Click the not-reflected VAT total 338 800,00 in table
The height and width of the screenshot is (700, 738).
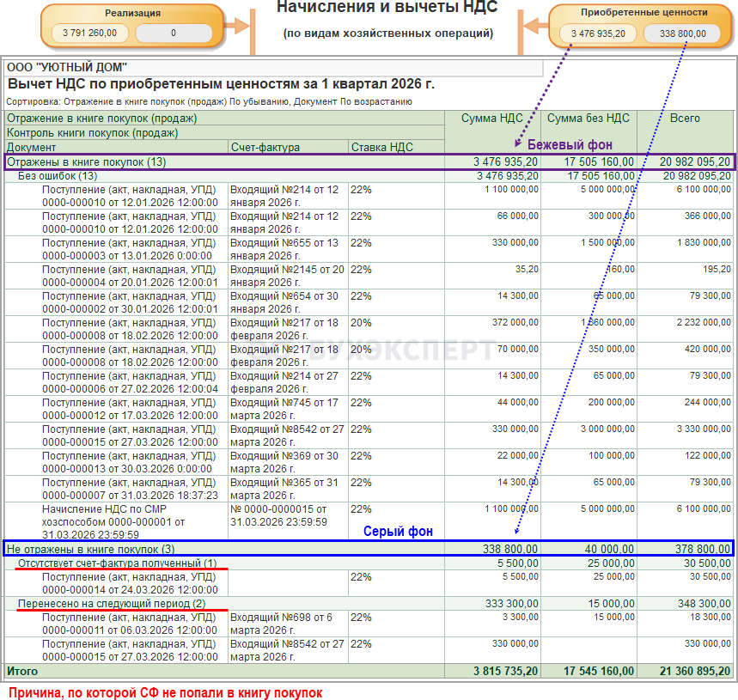510,549
